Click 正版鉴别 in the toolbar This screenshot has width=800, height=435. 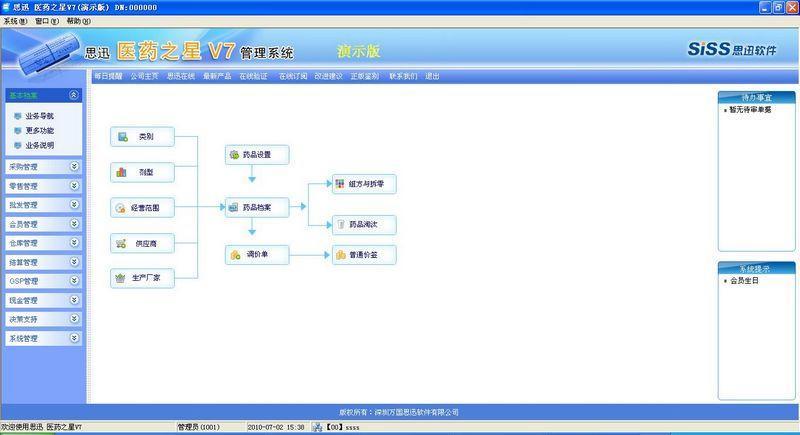point(365,76)
